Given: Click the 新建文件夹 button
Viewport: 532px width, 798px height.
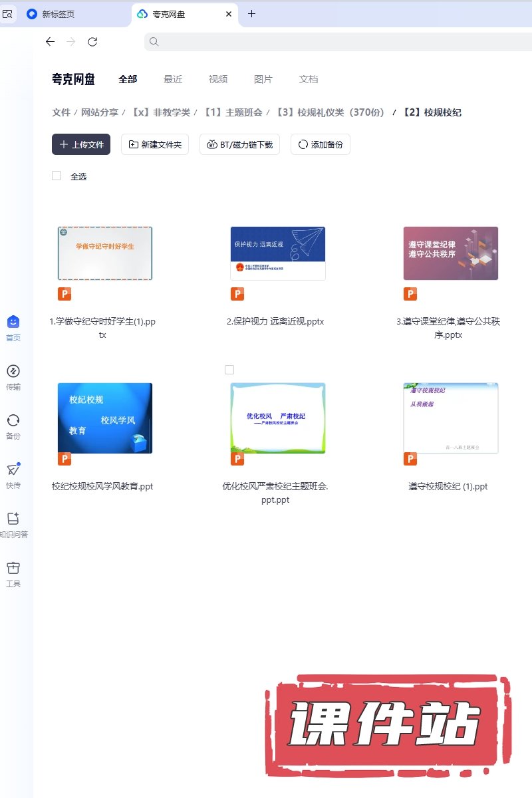Looking at the screenshot, I should [x=155, y=144].
